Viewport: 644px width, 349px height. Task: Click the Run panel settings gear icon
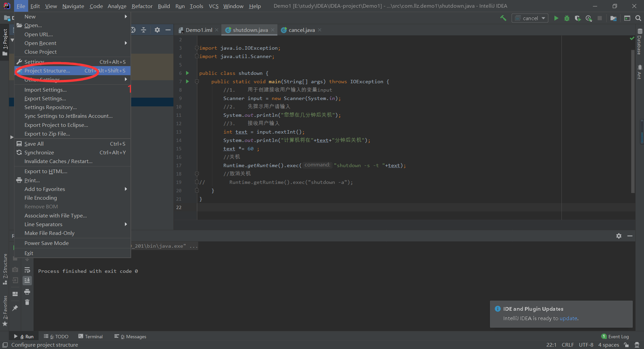tap(619, 236)
